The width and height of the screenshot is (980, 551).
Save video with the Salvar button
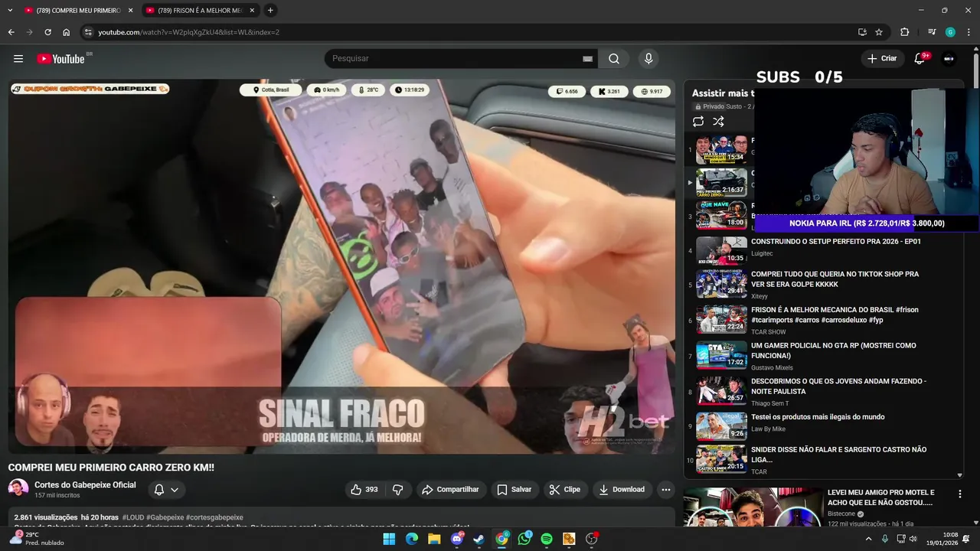[x=514, y=490]
